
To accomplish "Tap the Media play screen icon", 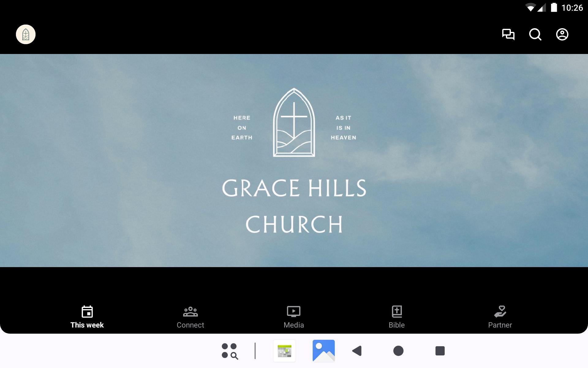I will pyautogui.click(x=293, y=312).
